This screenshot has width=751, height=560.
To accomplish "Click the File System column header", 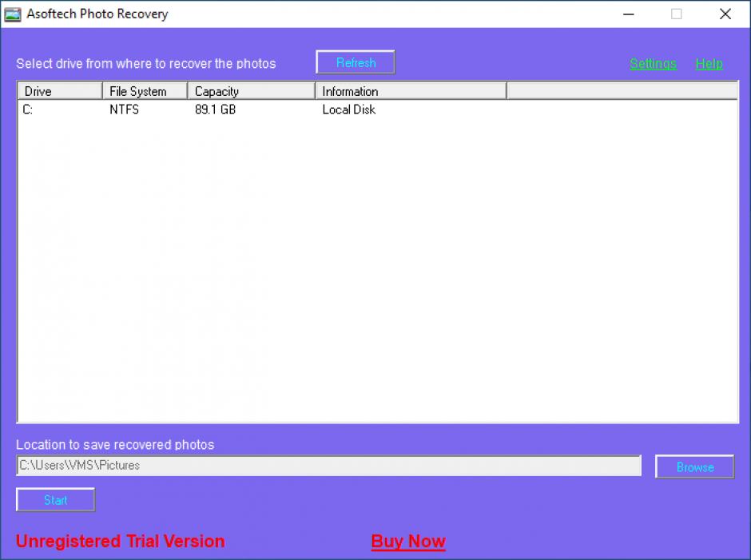I will (x=145, y=91).
